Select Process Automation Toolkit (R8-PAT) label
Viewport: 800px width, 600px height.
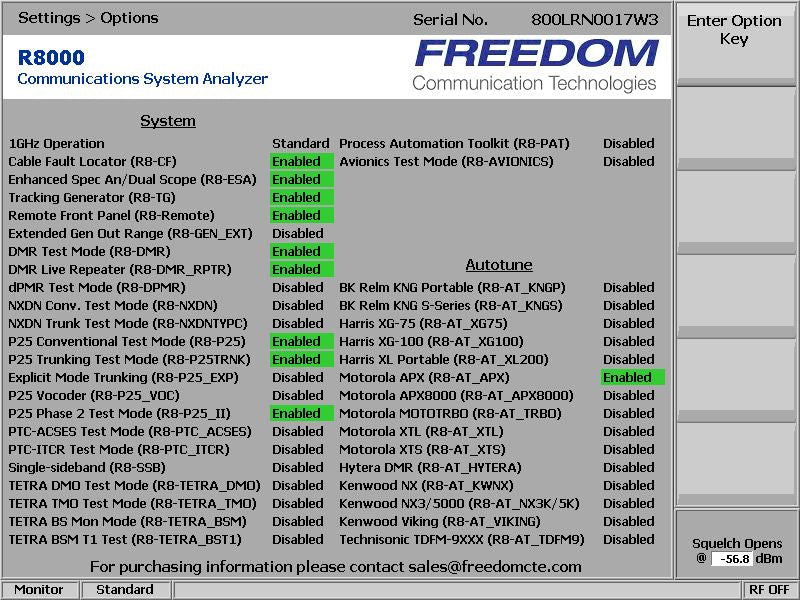coord(454,143)
